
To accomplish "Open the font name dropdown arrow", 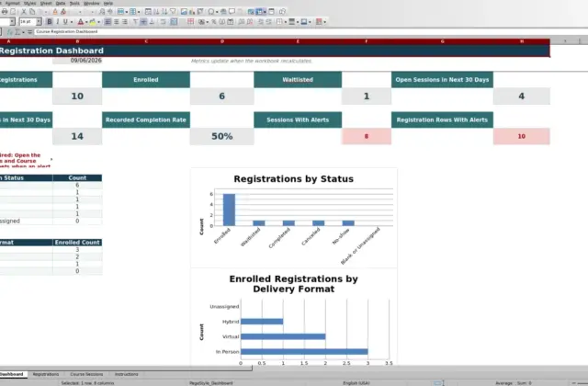I will click(12, 22).
